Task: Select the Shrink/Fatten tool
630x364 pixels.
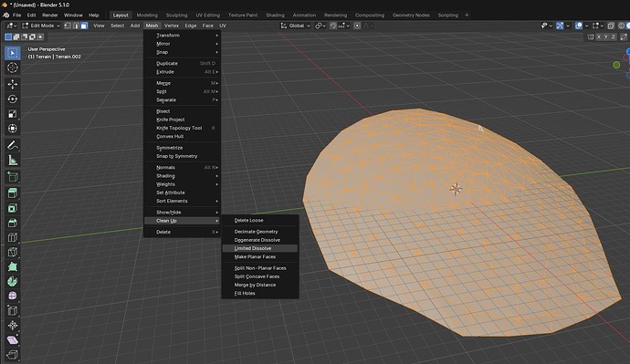Action: coord(13,325)
